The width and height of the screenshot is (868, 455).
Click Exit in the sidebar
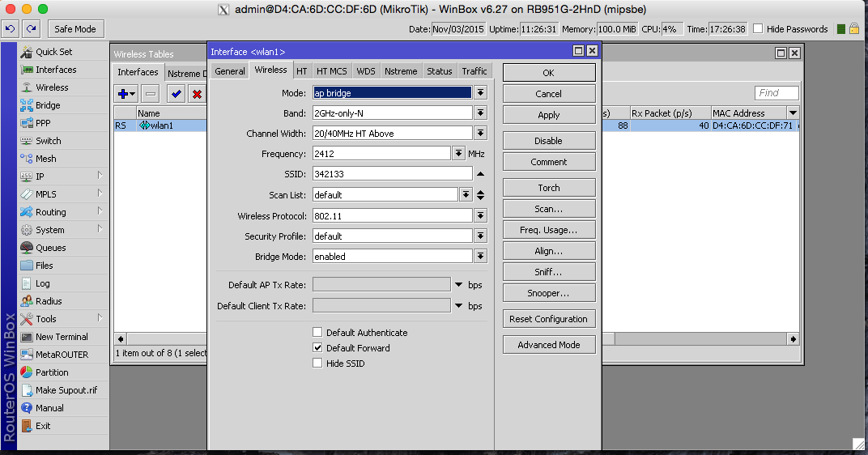click(x=63, y=426)
